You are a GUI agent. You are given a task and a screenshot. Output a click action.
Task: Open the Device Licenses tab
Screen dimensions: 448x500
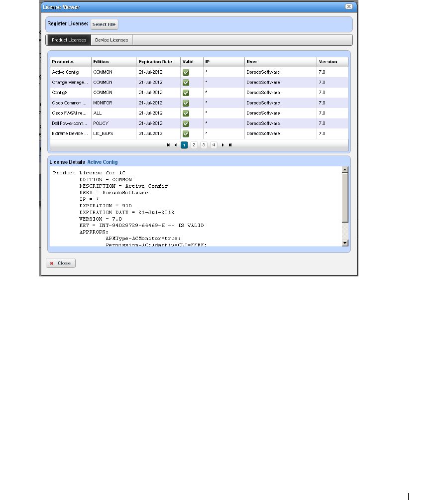click(x=112, y=40)
